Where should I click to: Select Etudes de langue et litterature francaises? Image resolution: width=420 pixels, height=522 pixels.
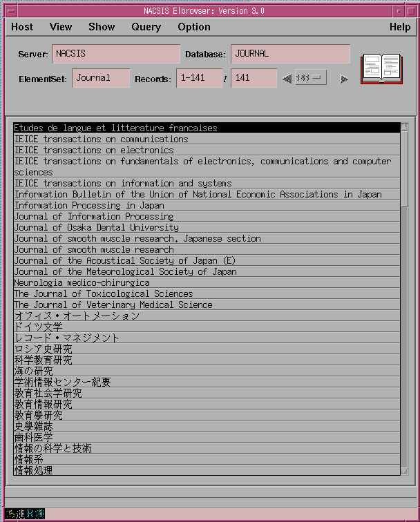(x=207, y=128)
